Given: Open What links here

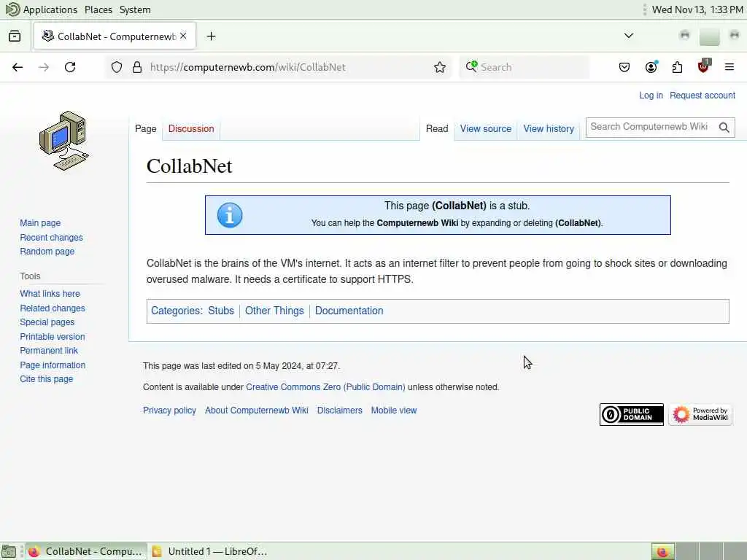Looking at the screenshot, I should (x=50, y=293).
